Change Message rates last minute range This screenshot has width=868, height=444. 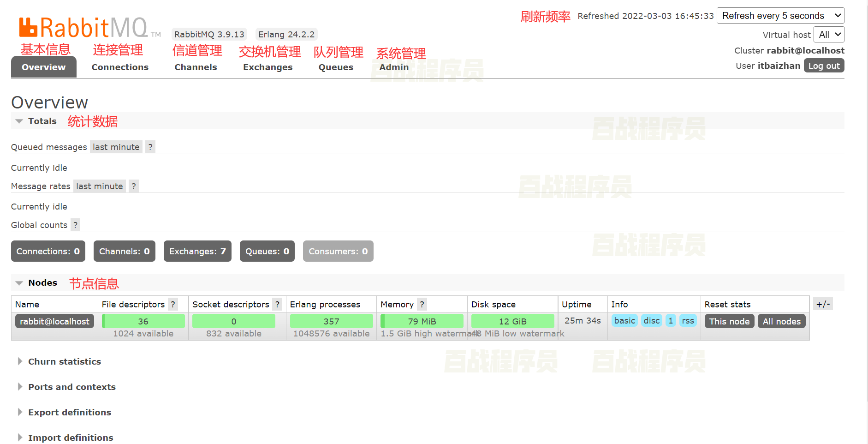(100, 186)
